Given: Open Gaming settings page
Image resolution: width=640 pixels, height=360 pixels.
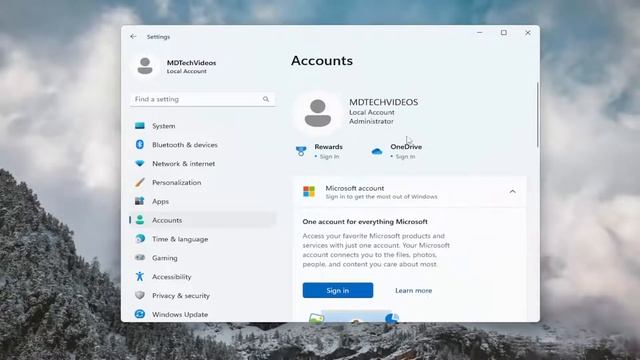Looking at the screenshot, I should tap(202, 258).
